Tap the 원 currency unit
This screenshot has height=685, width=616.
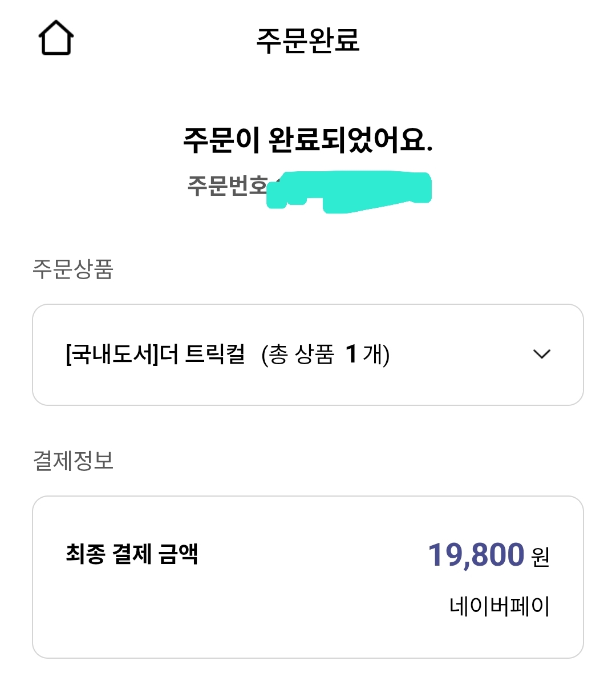(x=540, y=556)
